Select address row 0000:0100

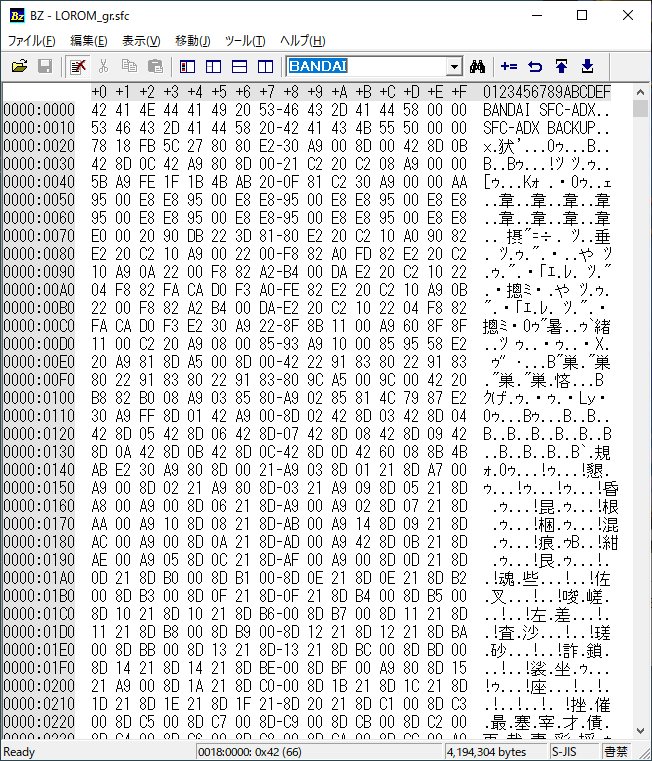[39, 398]
